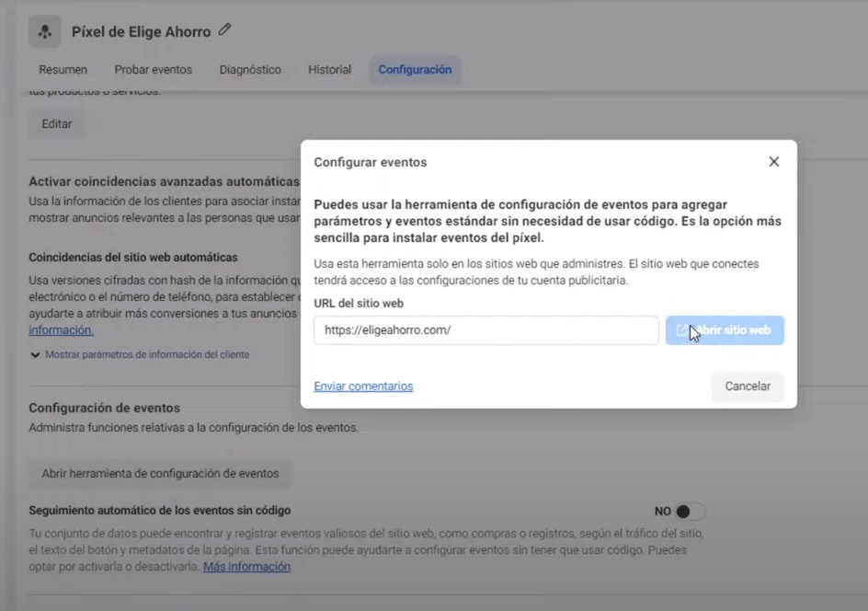
Task: Click 'Configuración de eventos' heading
Action: tap(105, 408)
